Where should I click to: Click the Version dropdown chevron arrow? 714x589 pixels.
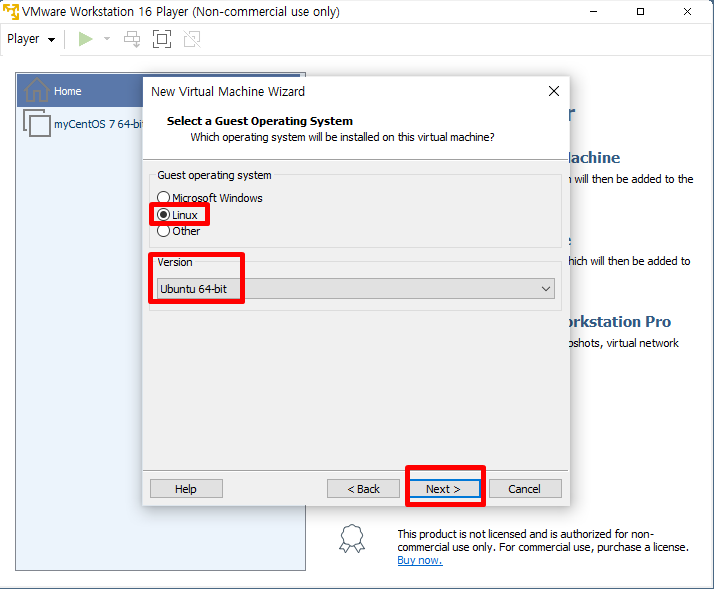coord(546,289)
